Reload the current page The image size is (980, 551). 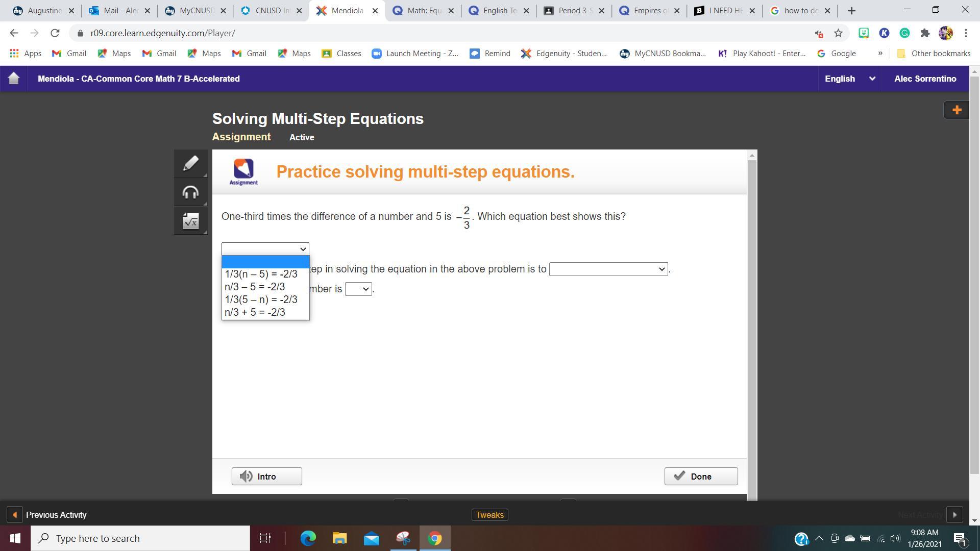click(x=55, y=33)
